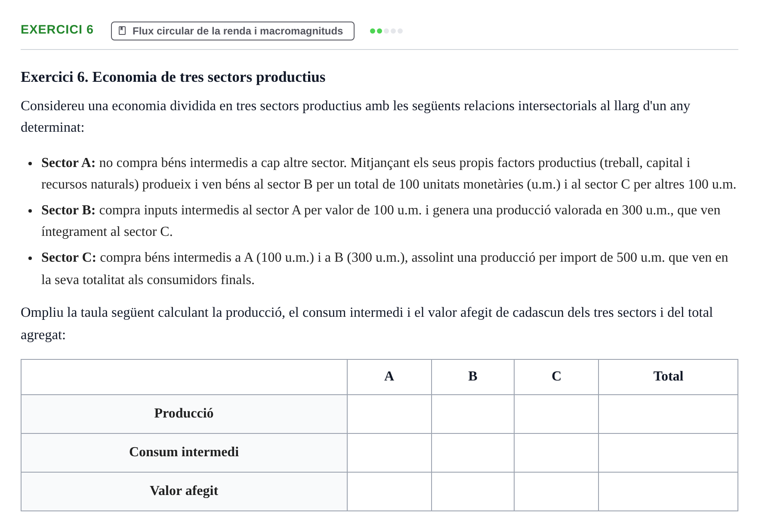The image size is (759, 532).
Task: Select the Consum intermedi Total cell
Action: (668, 453)
